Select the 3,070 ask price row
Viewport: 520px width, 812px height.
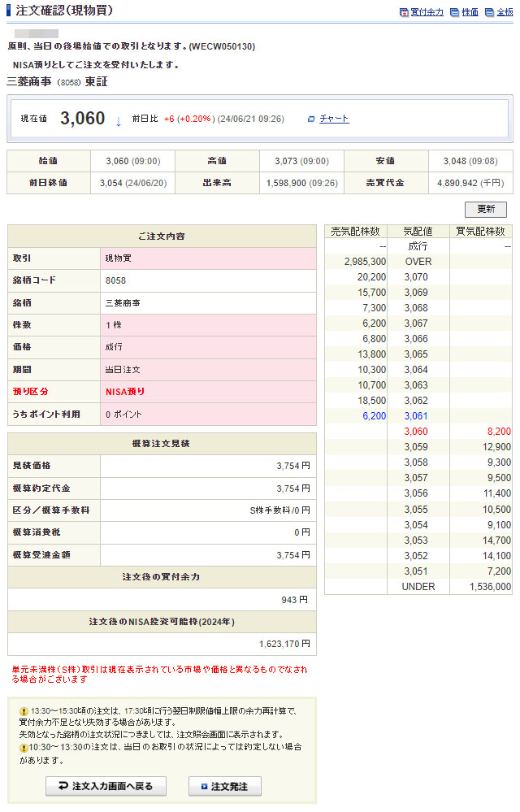pyautogui.click(x=418, y=277)
